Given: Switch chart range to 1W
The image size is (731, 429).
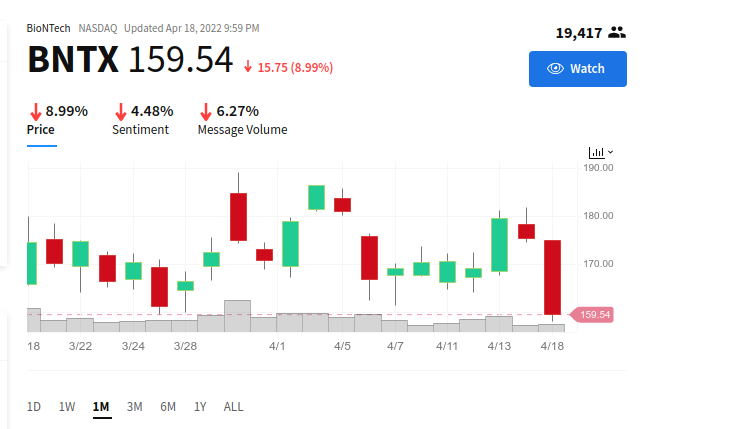Looking at the screenshot, I should click(x=67, y=407).
